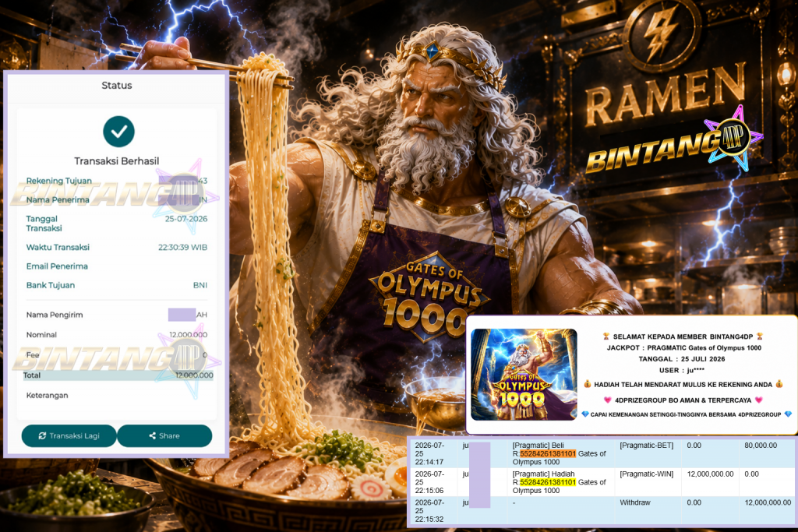Click the TANGGAL 25 JULI 2026 line
The image size is (798, 532).
[681, 359]
